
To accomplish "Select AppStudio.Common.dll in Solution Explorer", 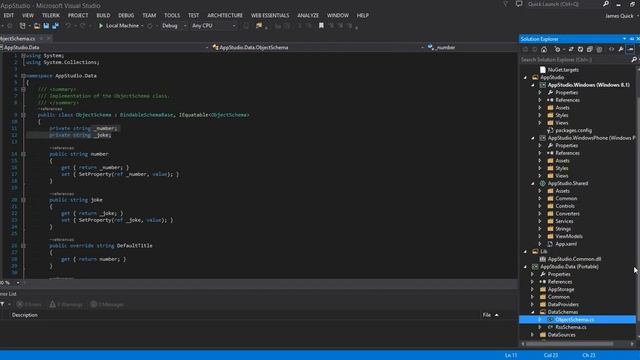I will tap(574, 259).
